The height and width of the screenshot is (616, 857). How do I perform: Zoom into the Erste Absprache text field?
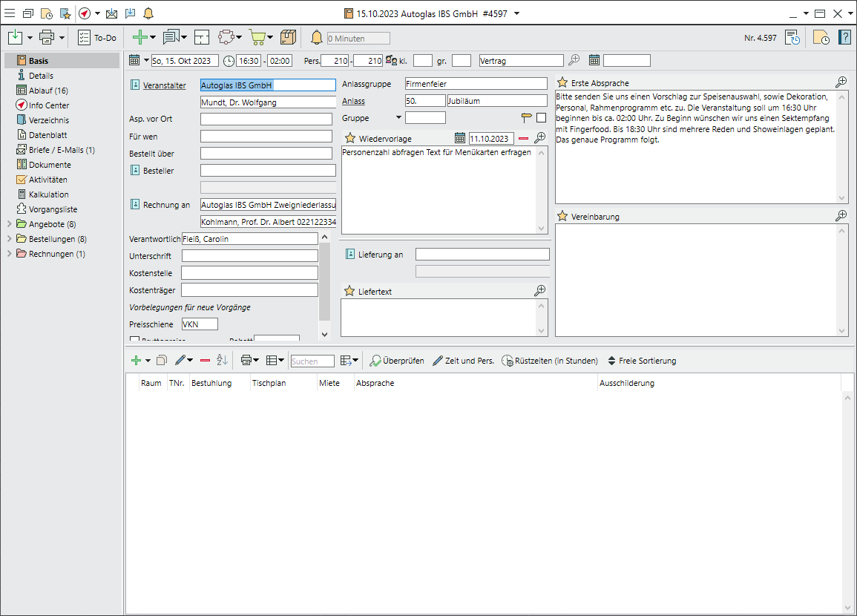[841, 82]
